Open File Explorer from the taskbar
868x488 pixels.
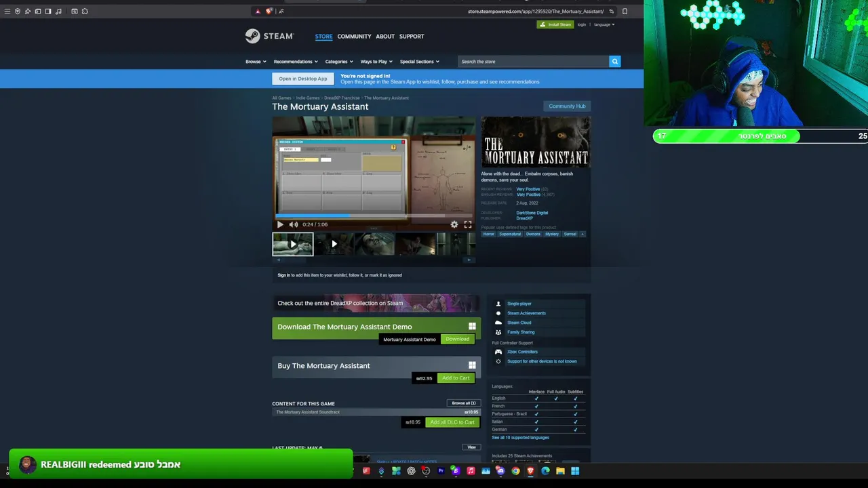560,471
